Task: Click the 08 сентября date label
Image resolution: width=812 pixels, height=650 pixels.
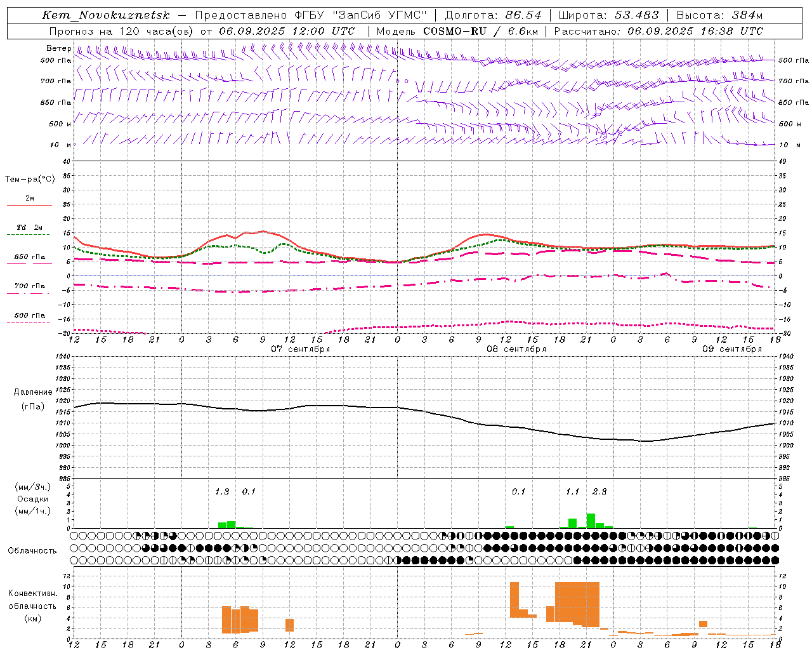Action: 516,349
